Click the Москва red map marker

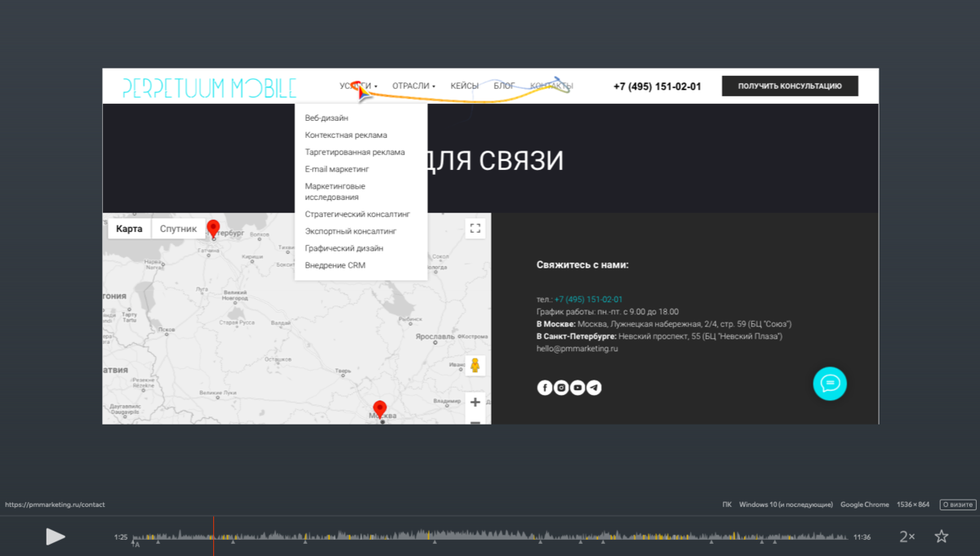(x=379, y=407)
